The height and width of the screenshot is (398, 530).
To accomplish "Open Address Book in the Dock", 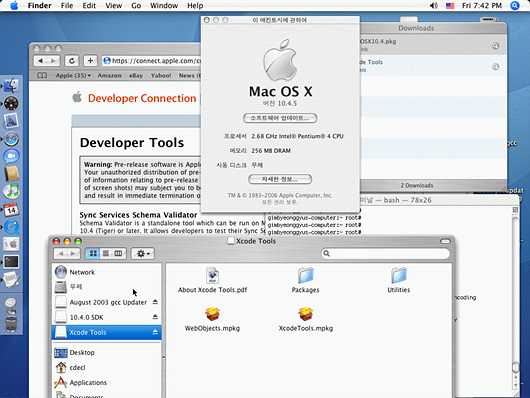I will 11,174.
